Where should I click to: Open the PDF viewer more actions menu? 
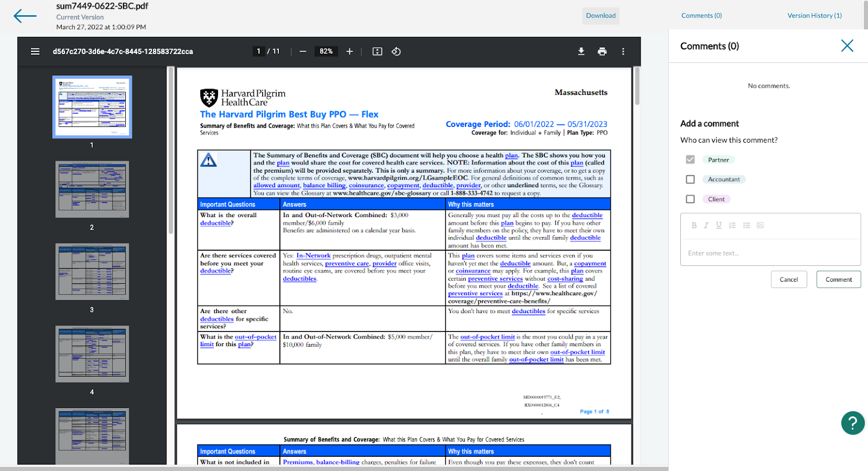623,52
